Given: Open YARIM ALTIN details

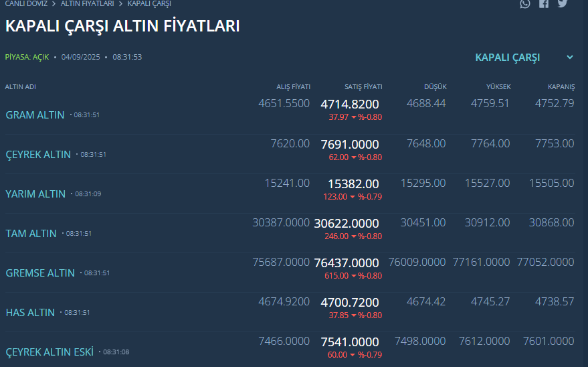Looking at the screenshot, I should 35,194.
